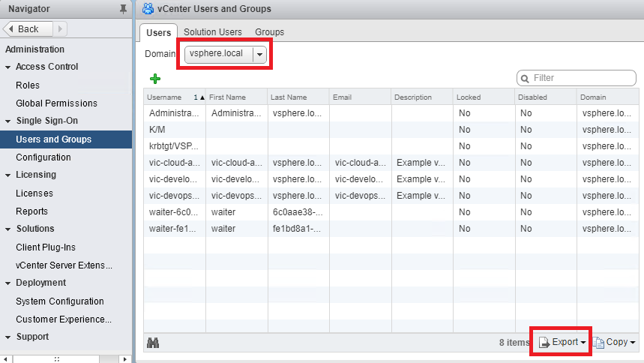Pin the Navigator panel
This screenshot has width=644, height=363.
123,9
